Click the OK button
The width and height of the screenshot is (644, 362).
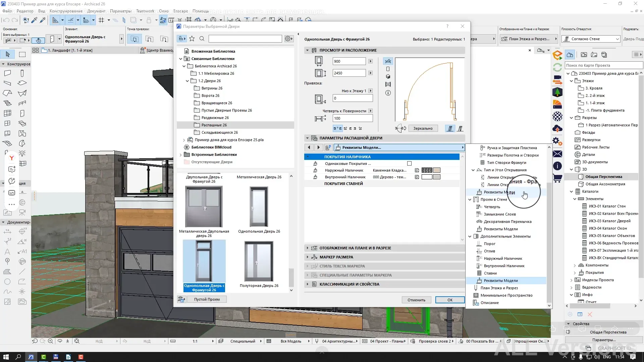tap(450, 300)
